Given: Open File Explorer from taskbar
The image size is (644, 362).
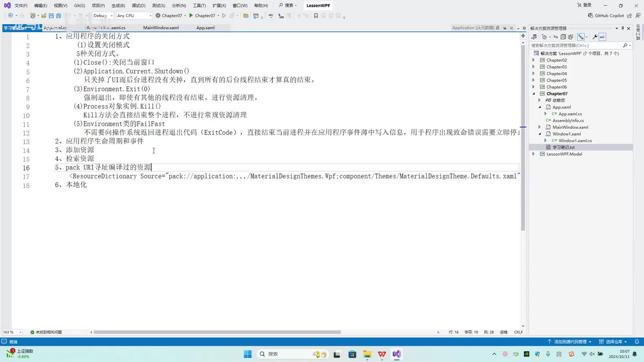Looking at the screenshot, I should tap(367, 354).
